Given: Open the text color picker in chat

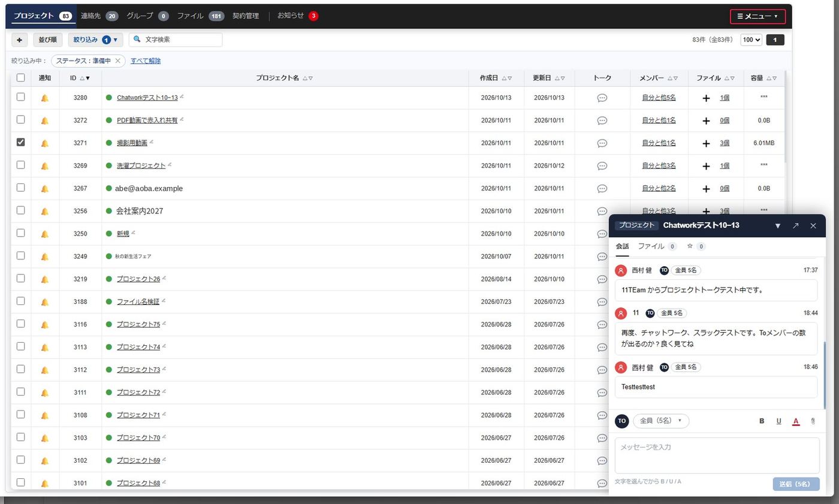Looking at the screenshot, I should pos(796,421).
